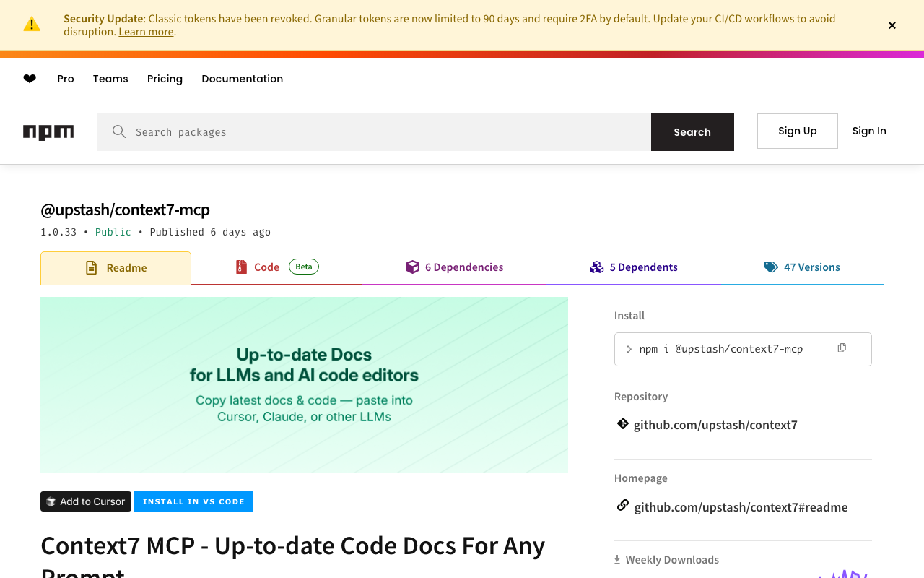Click the Install in VS Code button
924x578 pixels.
[193, 501]
